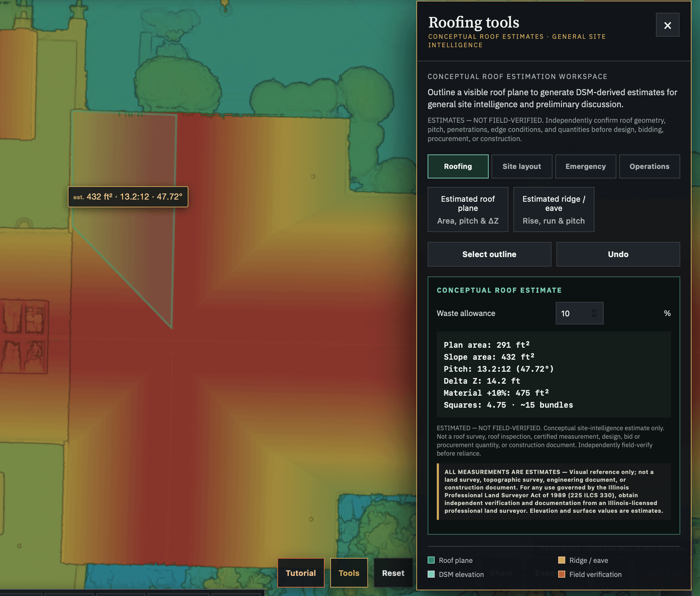
Task: Open the Tutorial
Action: pyautogui.click(x=301, y=573)
